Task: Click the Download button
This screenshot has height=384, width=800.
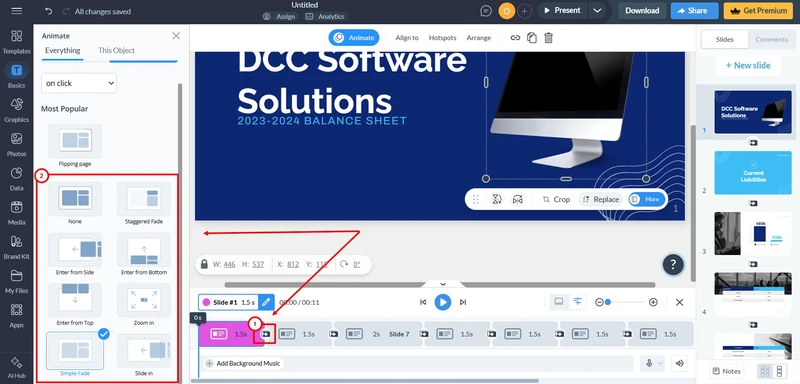Action: pos(642,11)
